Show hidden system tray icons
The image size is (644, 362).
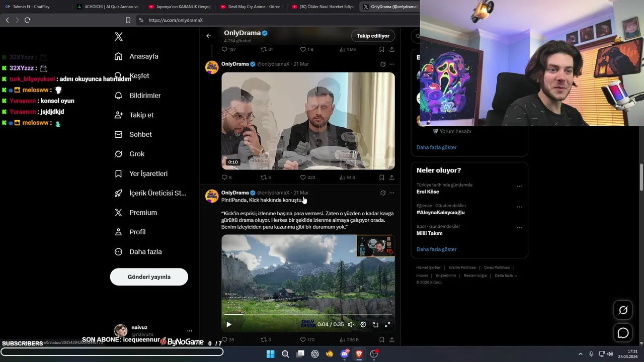(580, 354)
